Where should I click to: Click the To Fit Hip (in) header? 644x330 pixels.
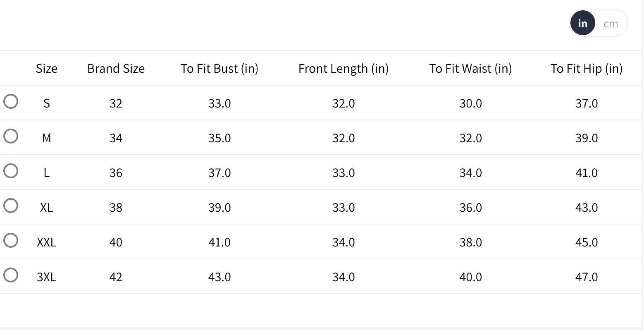[x=587, y=69]
